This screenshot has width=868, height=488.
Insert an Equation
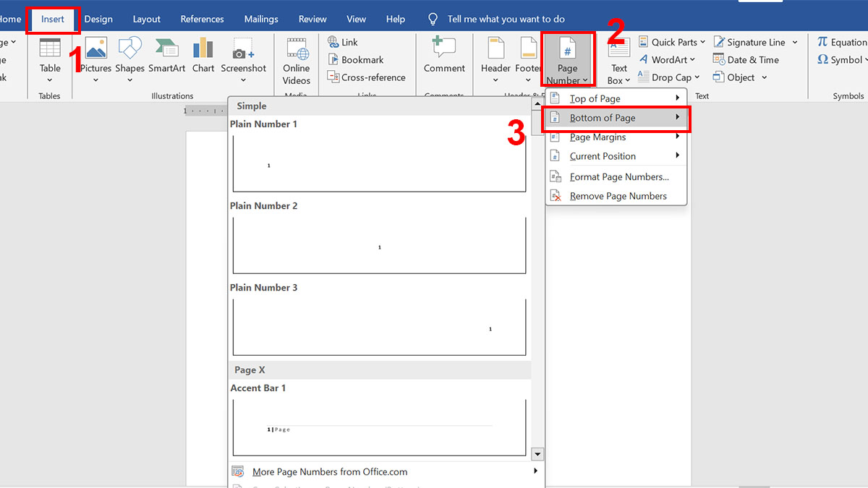[845, 41]
